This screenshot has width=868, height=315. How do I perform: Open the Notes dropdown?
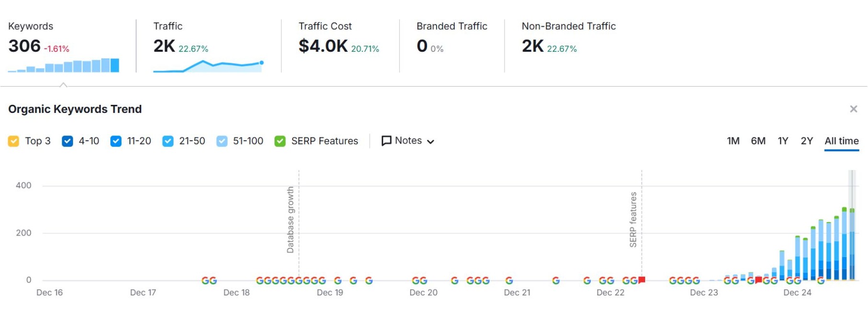pos(430,141)
